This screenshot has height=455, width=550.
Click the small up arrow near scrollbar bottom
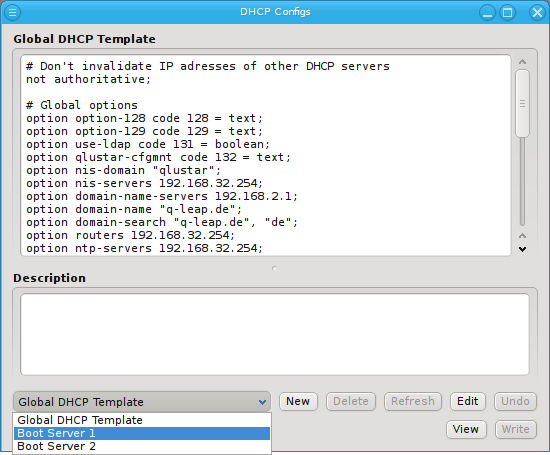click(x=522, y=235)
